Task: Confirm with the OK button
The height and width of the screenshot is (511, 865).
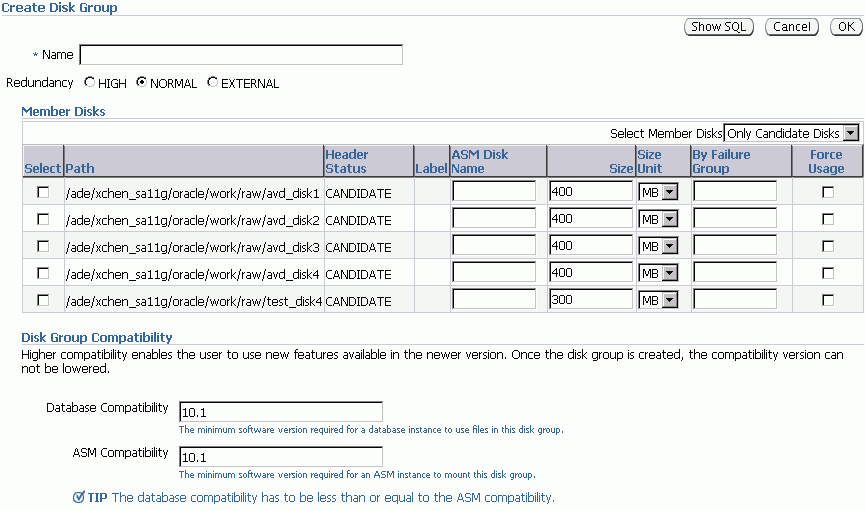Action: [846, 26]
